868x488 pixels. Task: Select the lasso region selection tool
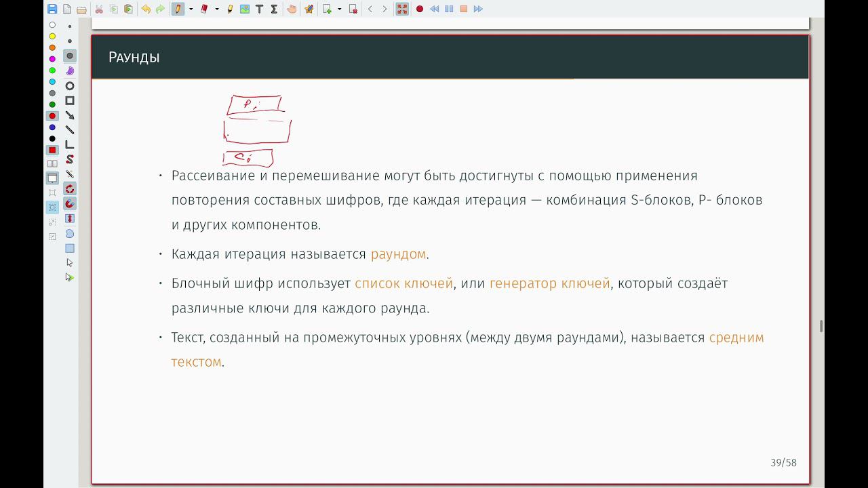[x=70, y=233]
